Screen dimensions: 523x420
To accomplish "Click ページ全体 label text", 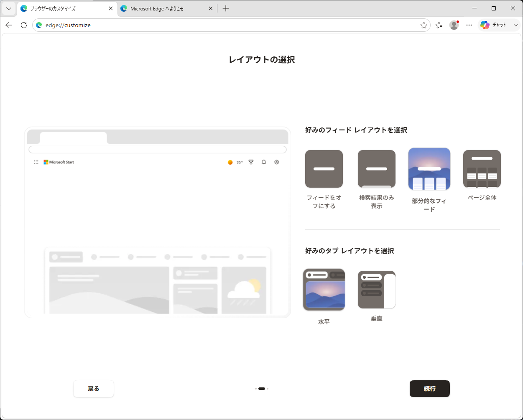I will tap(482, 198).
